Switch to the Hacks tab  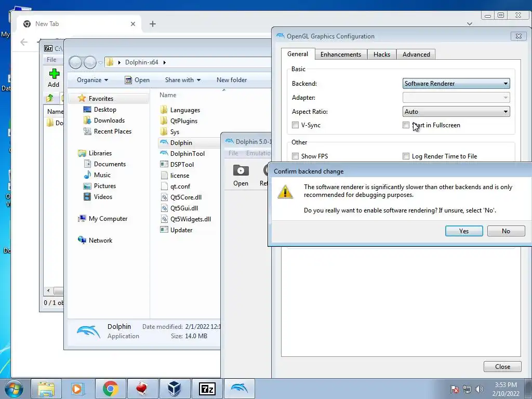tap(382, 54)
